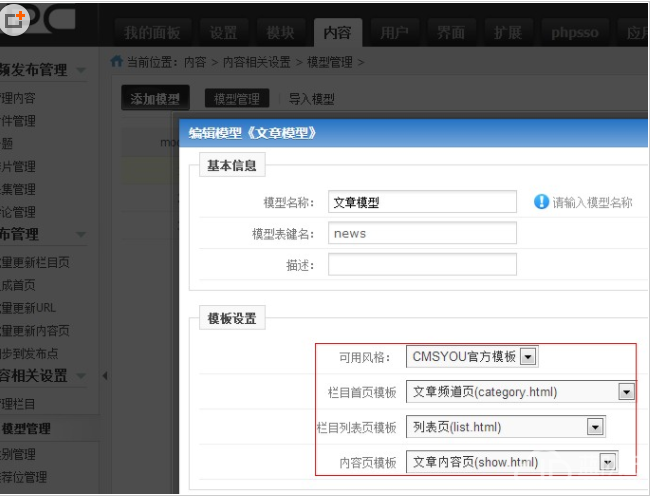Open the 用户 top navigation tab
Screen dimensions: 652x497
pos(394,32)
